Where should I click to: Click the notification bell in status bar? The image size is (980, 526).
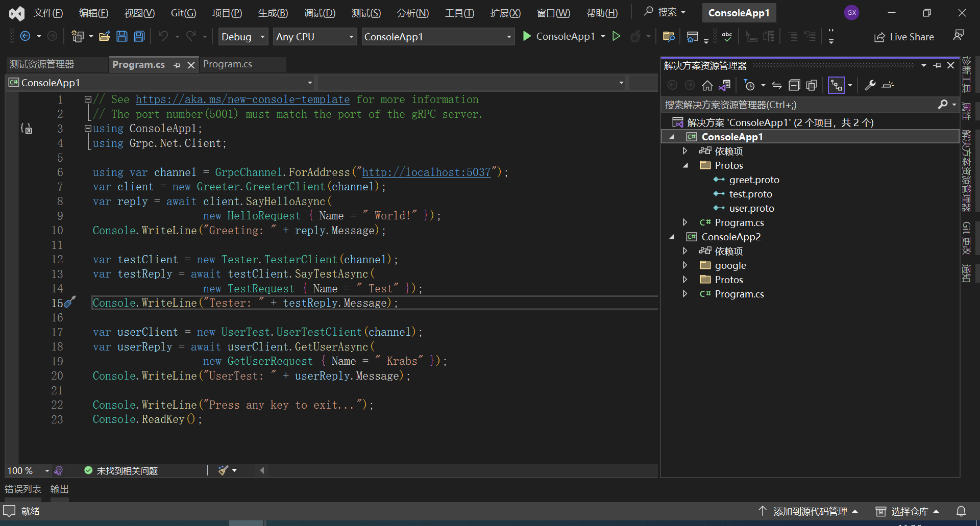(961, 511)
